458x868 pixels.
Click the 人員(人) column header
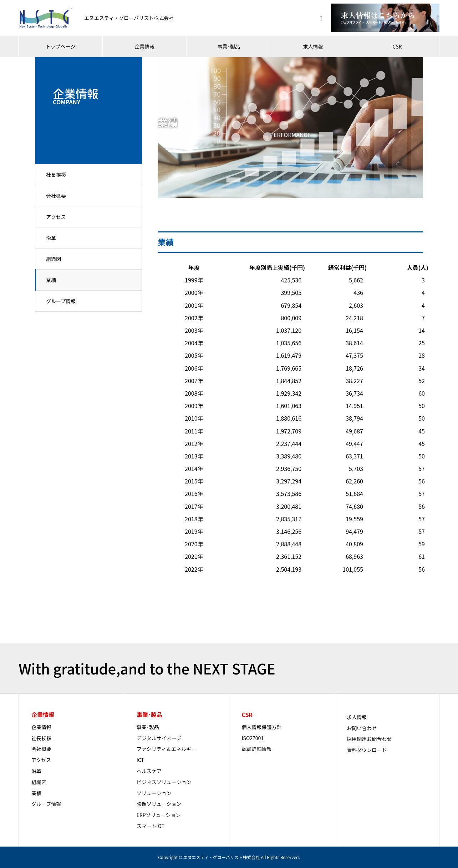click(x=417, y=268)
